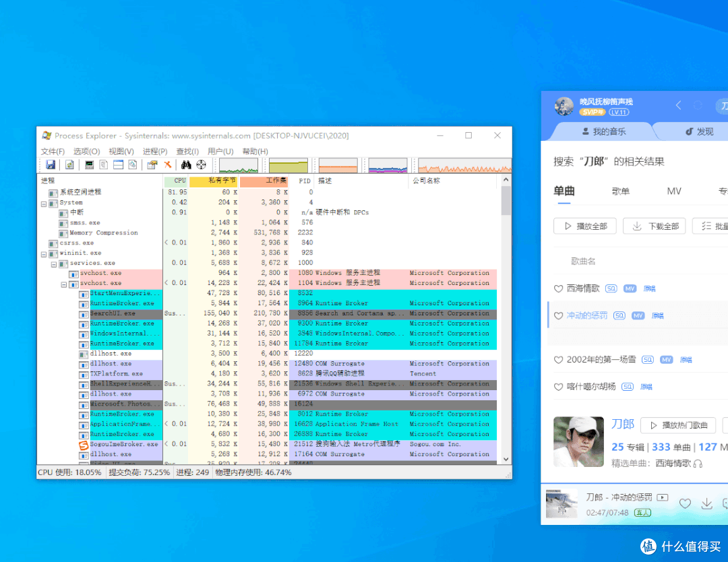Toggle the heart in the bottom player bar
This screenshot has width=728, height=562.
[x=685, y=503]
